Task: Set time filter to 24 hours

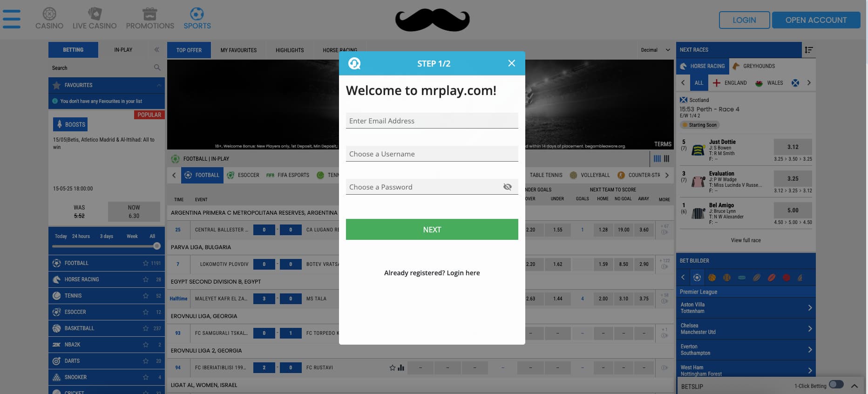Action: [81, 236]
